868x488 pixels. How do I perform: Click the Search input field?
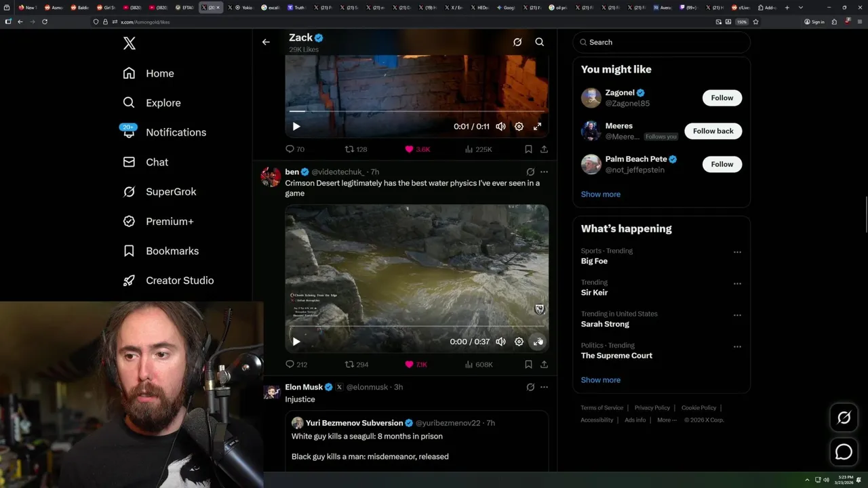661,42
